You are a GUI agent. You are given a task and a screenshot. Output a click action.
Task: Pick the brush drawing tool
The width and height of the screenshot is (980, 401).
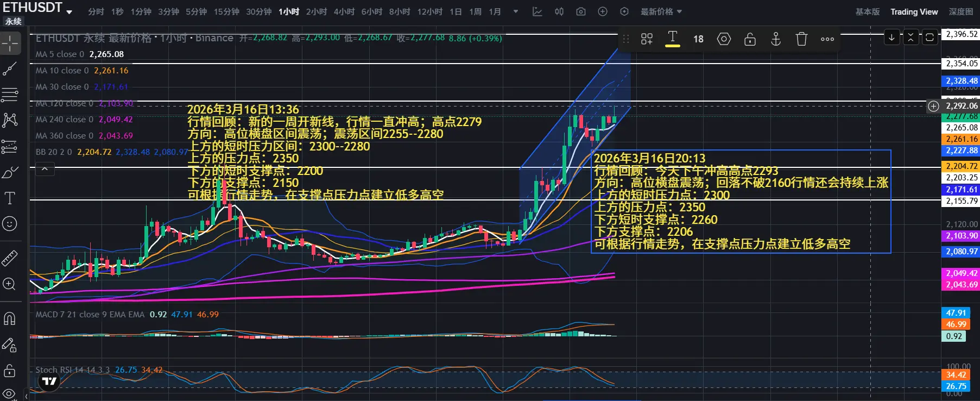point(10,173)
